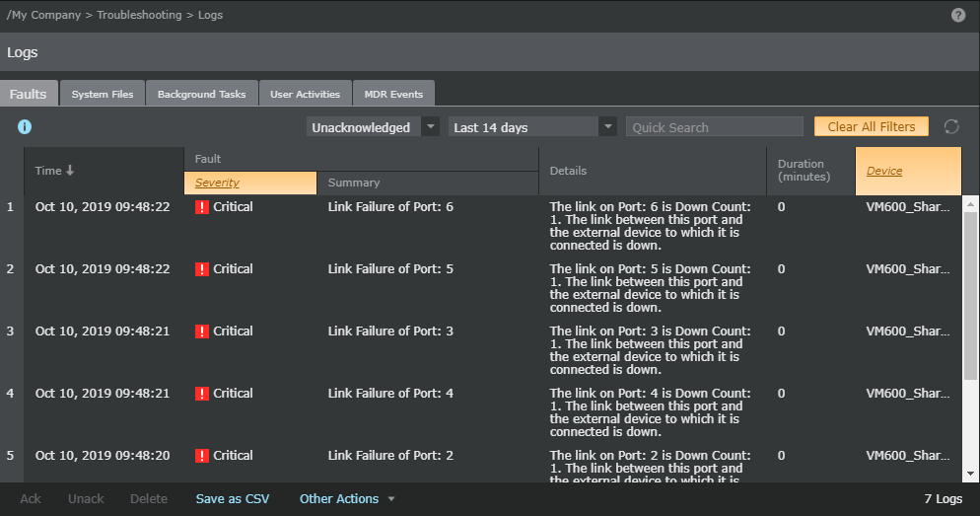Refresh the logs list

[x=951, y=127]
